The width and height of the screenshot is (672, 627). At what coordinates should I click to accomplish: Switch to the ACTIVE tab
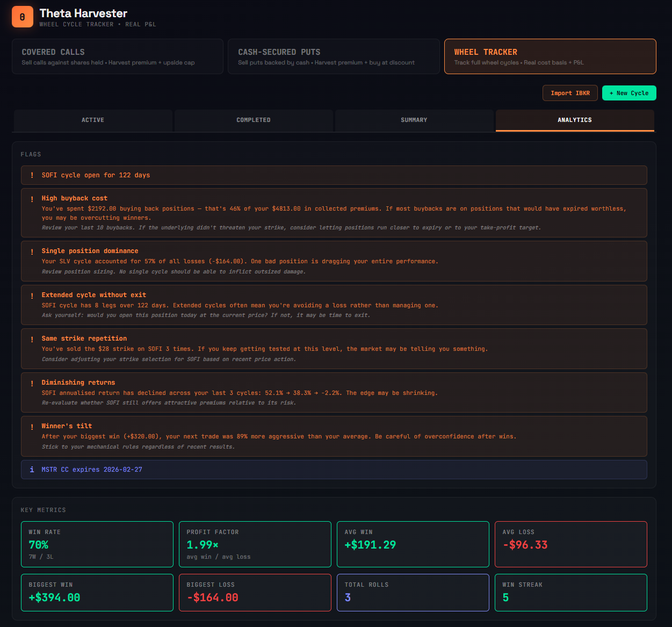(x=92, y=120)
